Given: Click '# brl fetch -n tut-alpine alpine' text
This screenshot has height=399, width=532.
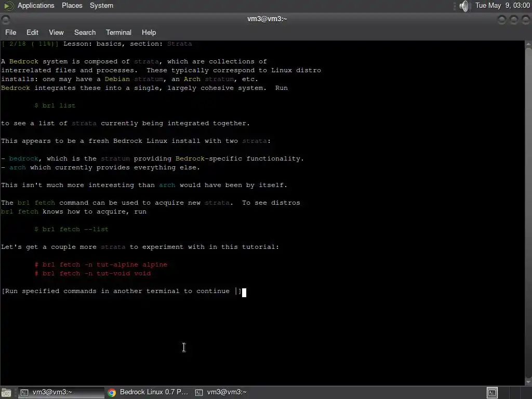Looking at the screenshot, I should 101,264.
